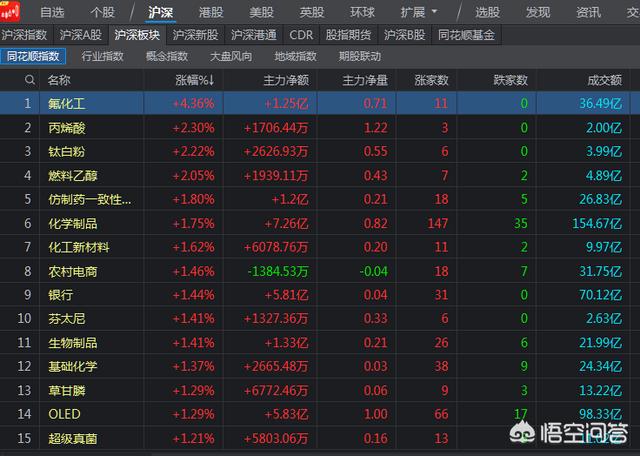Viewport: 640px width, 456px height.
Task: Click the red app logo icon
Action: point(10,11)
